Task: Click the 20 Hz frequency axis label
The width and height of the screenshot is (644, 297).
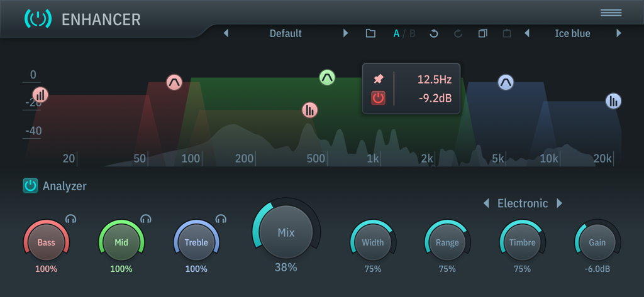Action: click(x=69, y=158)
